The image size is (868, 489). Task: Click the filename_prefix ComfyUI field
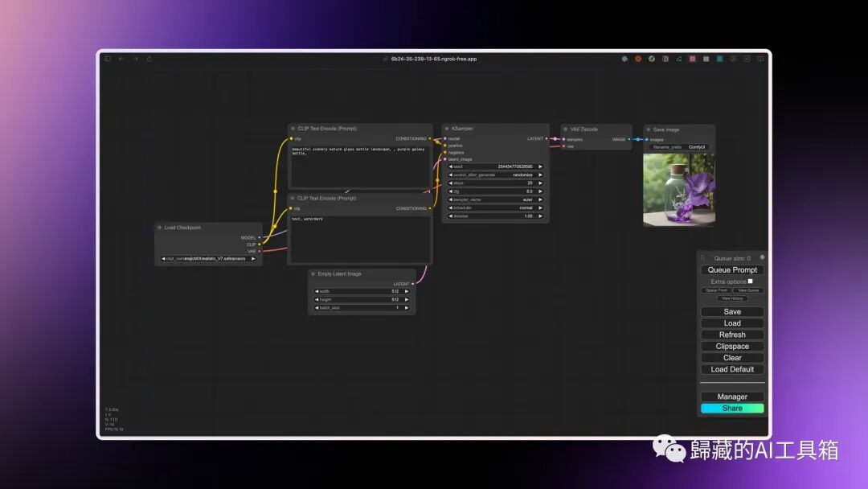pyautogui.click(x=678, y=147)
